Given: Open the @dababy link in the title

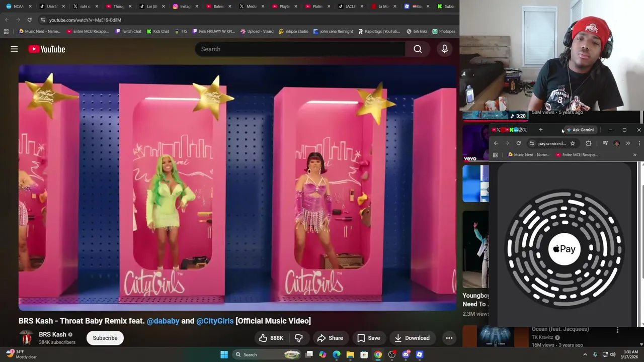Looking at the screenshot, I should 163,321.
